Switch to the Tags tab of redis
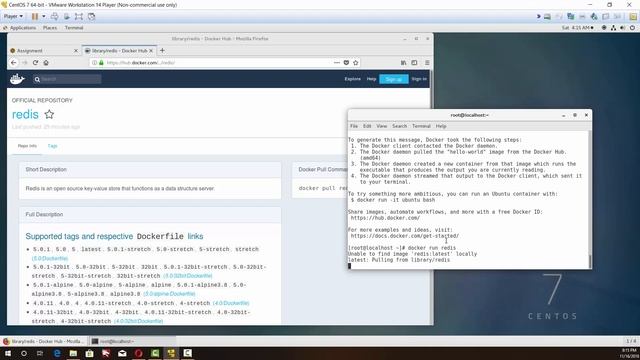 click(x=52, y=146)
